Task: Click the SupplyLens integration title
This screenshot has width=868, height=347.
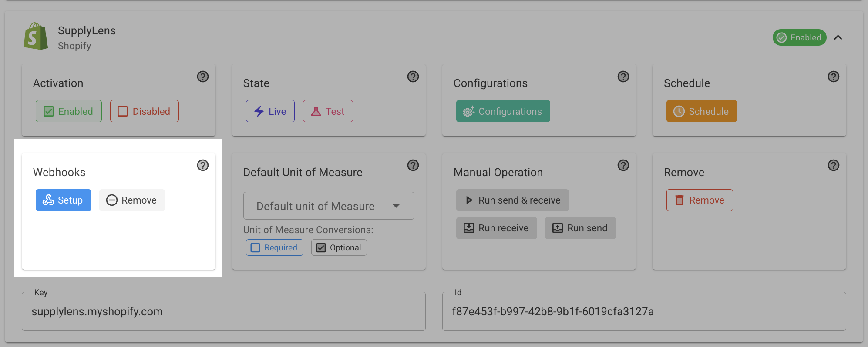Action: [87, 30]
